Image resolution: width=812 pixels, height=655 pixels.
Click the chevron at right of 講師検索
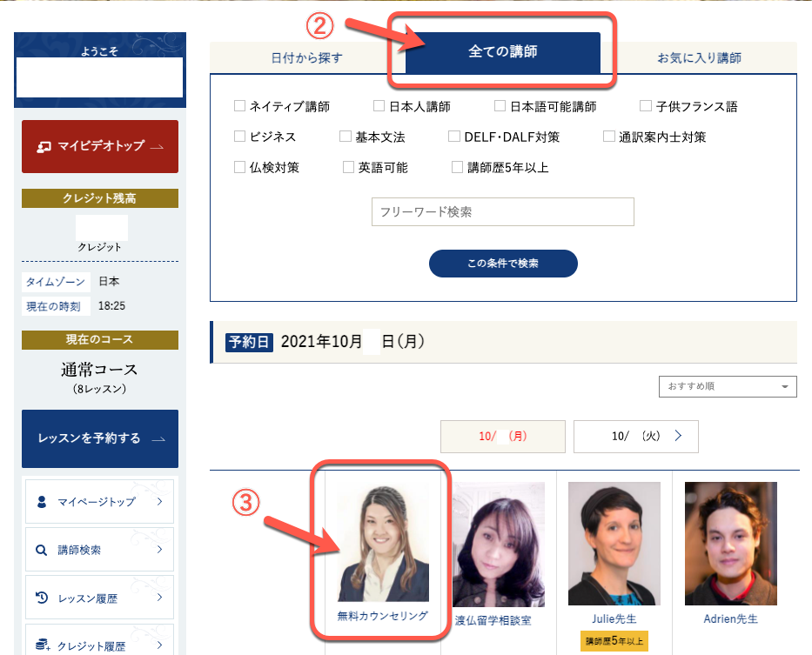click(x=159, y=550)
